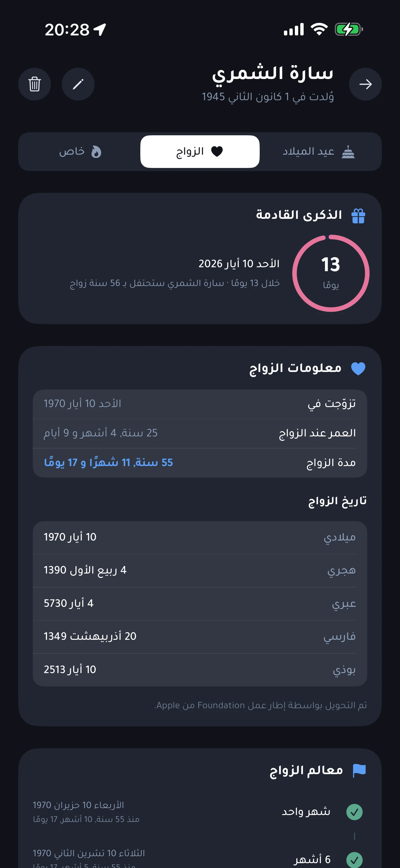Viewport: 400px width, 868px height.
Task: Select the هجري date row
Action: pos(200,570)
